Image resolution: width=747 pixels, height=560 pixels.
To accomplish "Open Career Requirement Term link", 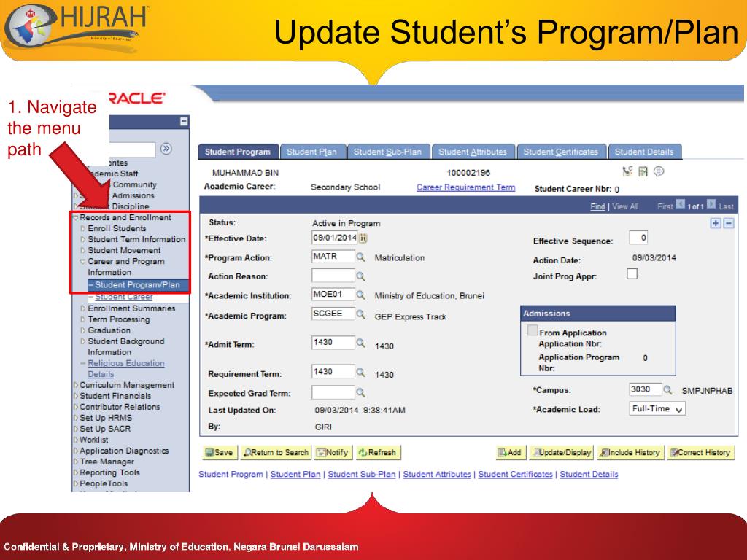I will 466,187.
